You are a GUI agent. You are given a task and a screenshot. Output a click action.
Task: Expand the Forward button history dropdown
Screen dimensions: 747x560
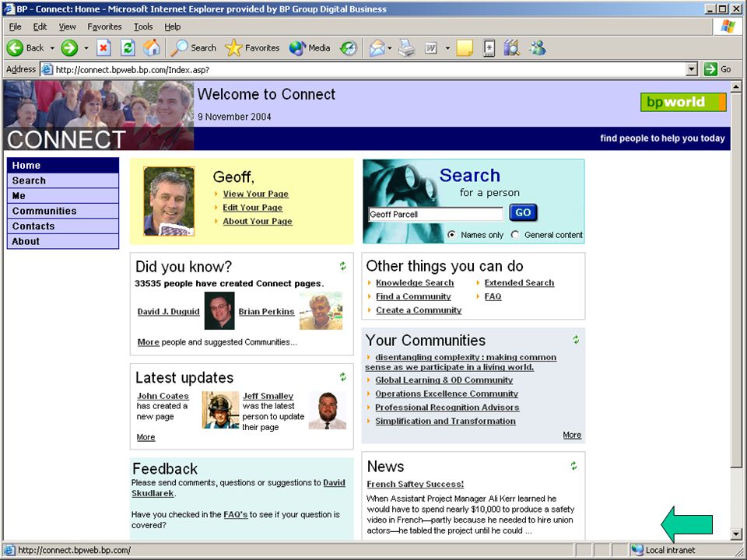click(x=86, y=48)
